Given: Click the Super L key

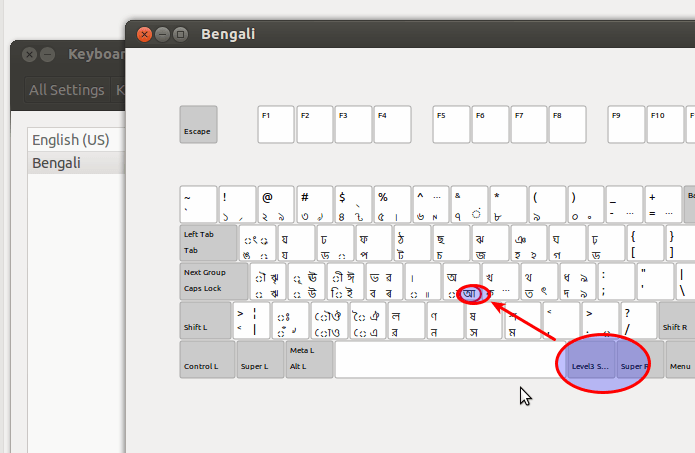Looking at the screenshot, I should [x=260, y=359].
